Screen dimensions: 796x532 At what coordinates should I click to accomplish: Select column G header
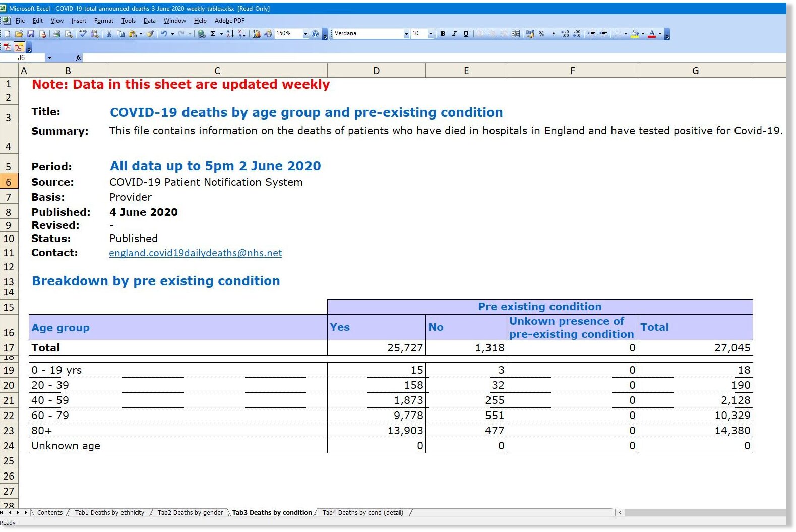tap(696, 71)
